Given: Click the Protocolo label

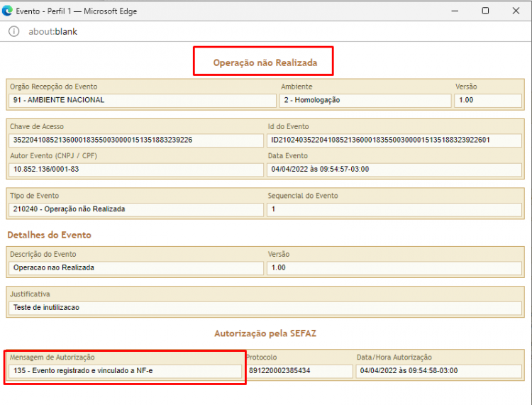Looking at the screenshot, I should click(262, 357).
